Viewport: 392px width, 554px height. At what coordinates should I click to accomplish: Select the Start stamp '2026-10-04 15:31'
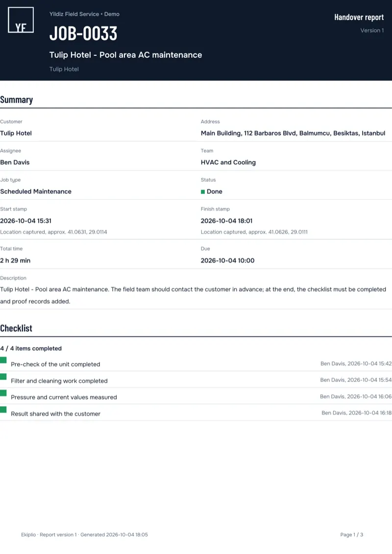pos(26,221)
